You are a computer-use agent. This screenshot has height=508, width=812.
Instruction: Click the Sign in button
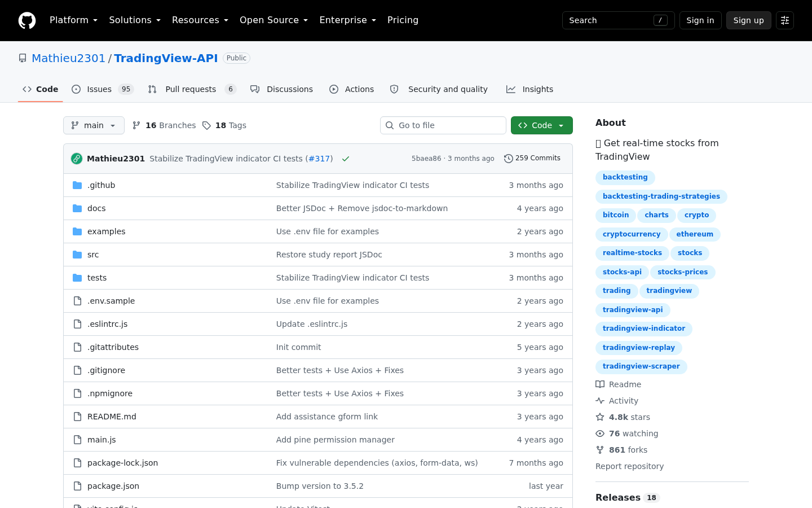(x=700, y=20)
